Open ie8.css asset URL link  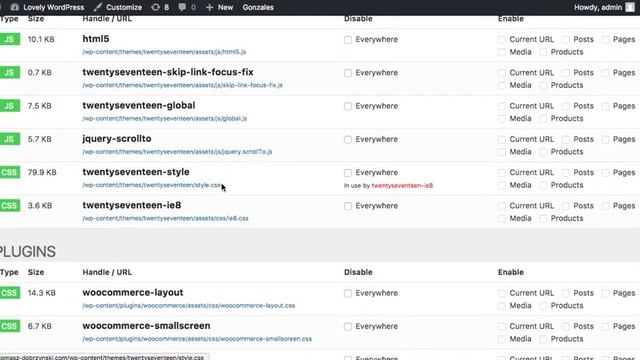pos(165,218)
